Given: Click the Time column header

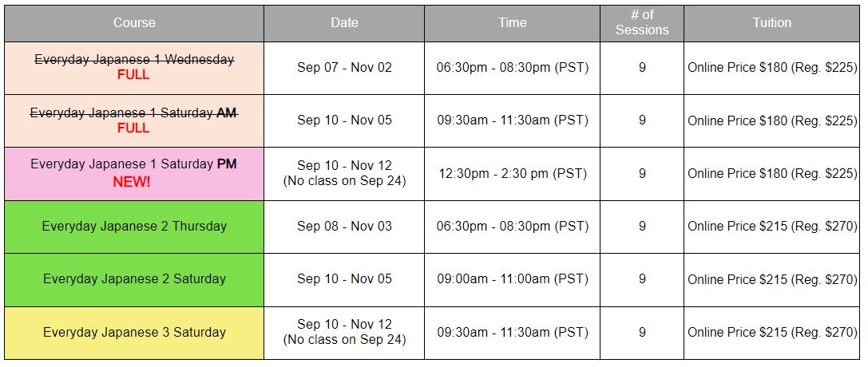Looking at the screenshot, I should pos(512,23).
